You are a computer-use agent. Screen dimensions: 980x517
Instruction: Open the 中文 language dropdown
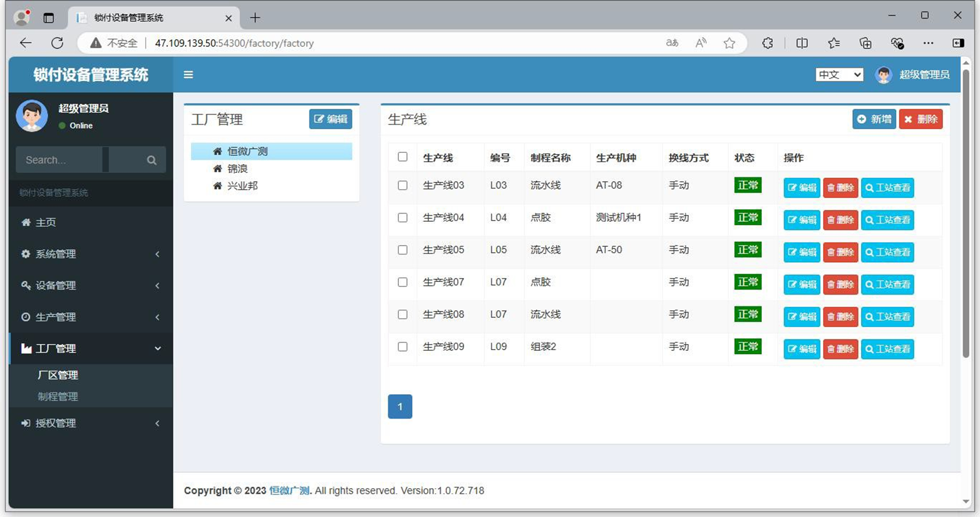point(839,75)
